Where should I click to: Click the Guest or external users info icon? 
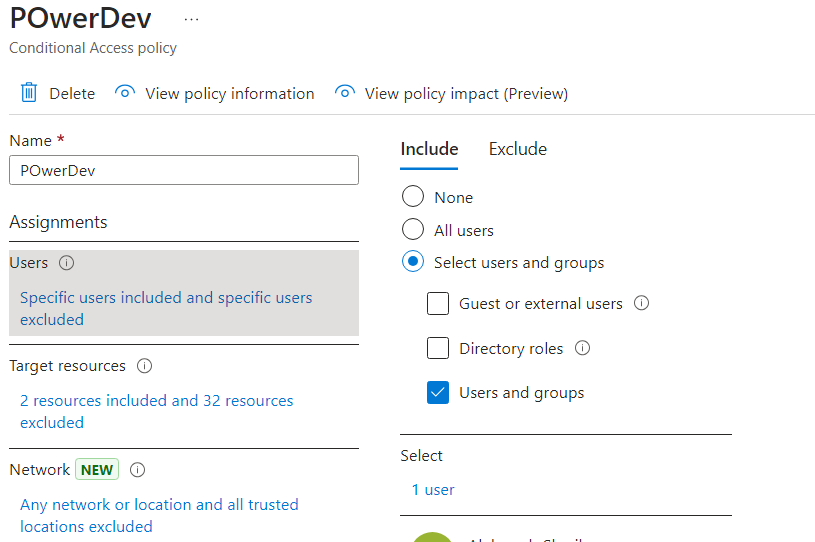pos(642,303)
